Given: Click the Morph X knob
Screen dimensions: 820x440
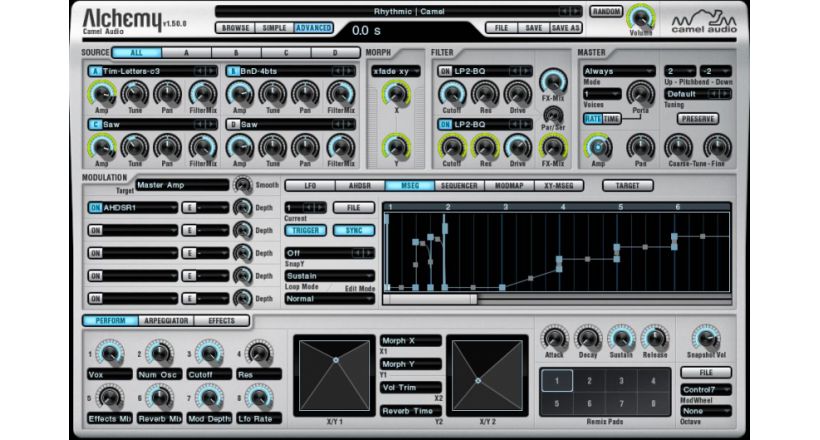Looking at the screenshot, I should tap(396, 94).
